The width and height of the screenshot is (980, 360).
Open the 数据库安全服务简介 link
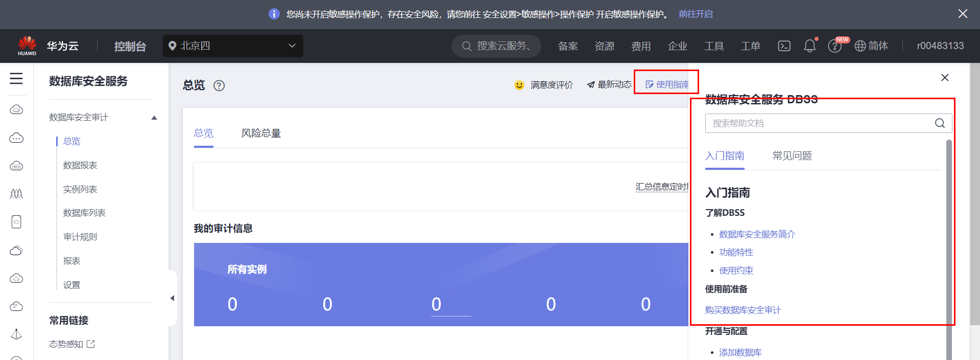click(x=757, y=234)
